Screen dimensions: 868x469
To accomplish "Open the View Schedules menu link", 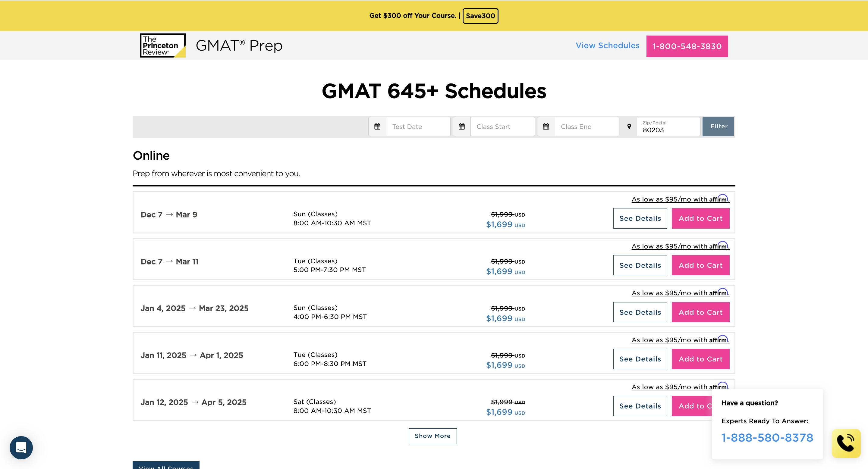I will pos(607,45).
